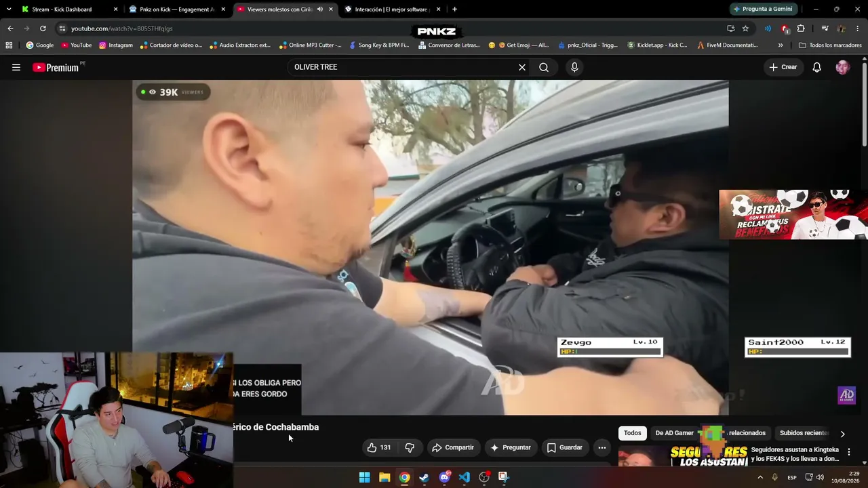Open the Get Emoji bookmark
The width and height of the screenshot is (868, 488).
coord(519,45)
